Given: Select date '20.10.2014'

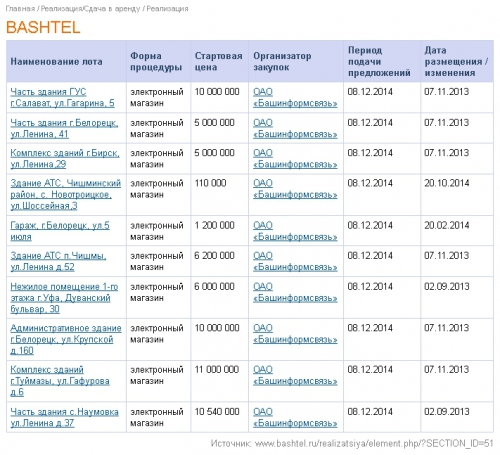Looking at the screenshot, I should pos(447,183).
